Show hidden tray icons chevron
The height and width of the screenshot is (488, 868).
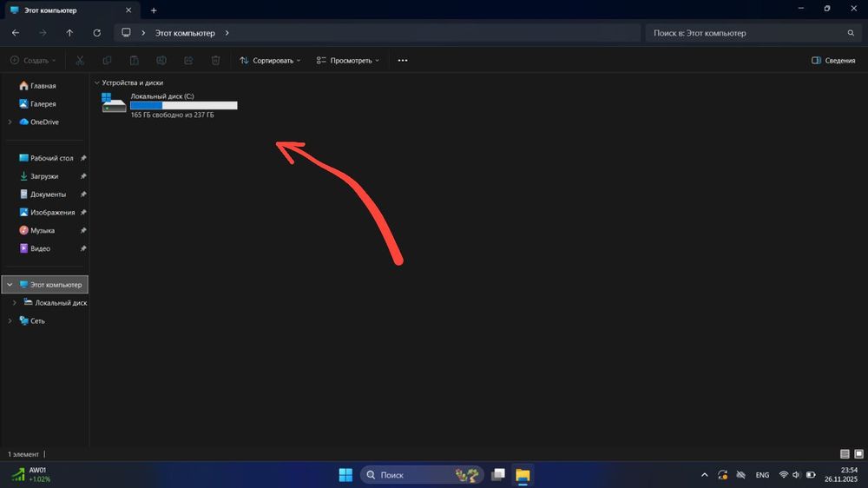(704, 475)
